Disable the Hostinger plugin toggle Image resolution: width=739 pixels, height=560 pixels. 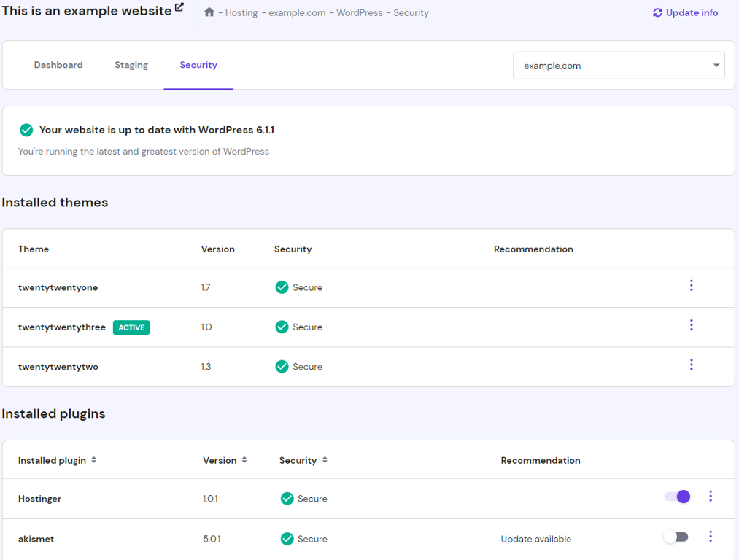676,496
